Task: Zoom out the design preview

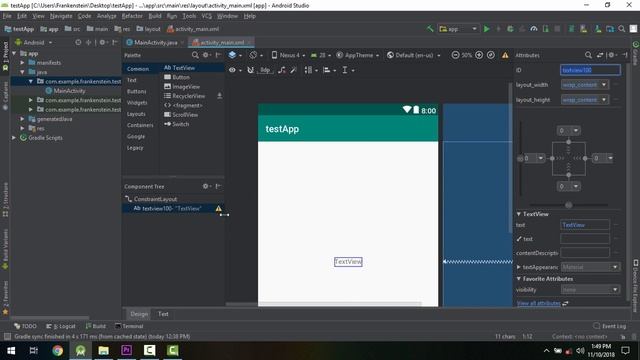Action: tap(455, 55)
